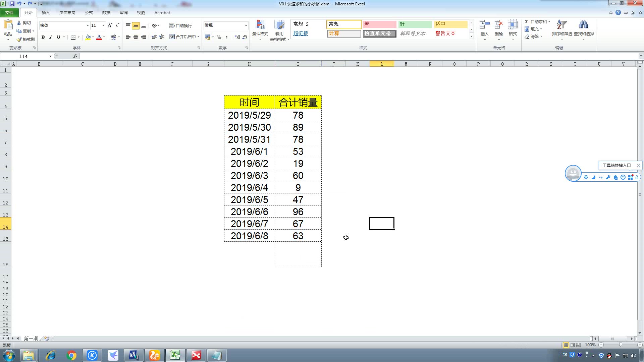Click the Excel taskbar icon in Windows taskbar

coord(175,355)
